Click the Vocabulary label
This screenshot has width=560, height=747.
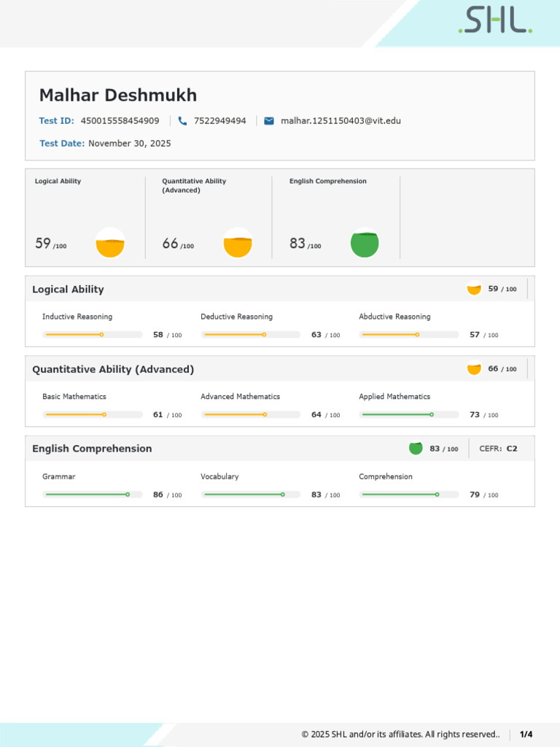219,476
